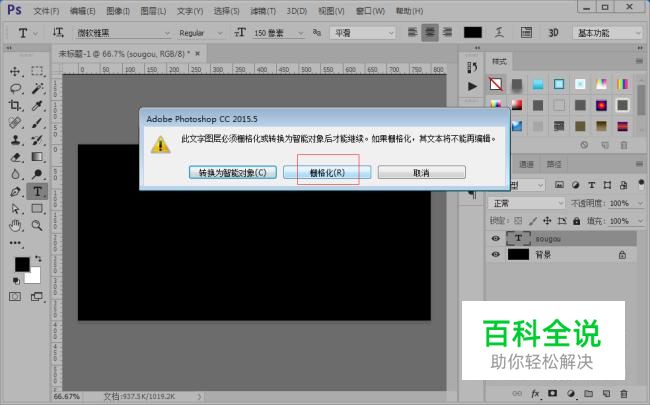
Task: Align text left
Action: tap(412, 32)
